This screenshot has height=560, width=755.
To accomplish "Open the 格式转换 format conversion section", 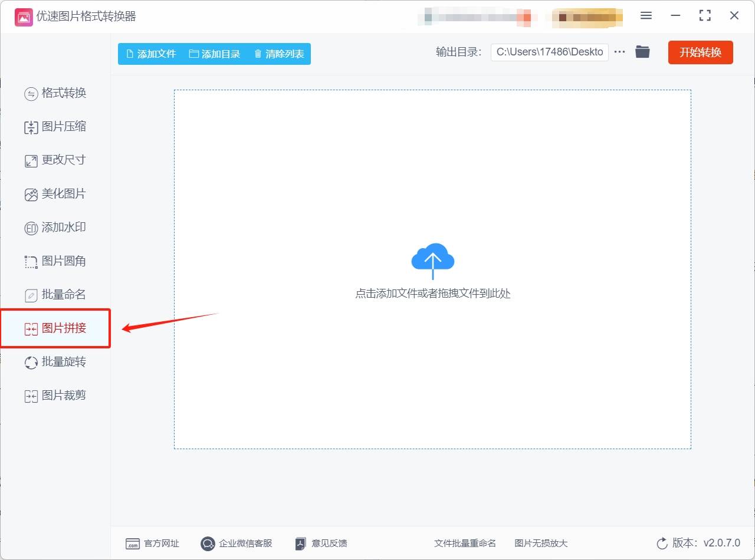I will 55,93.
